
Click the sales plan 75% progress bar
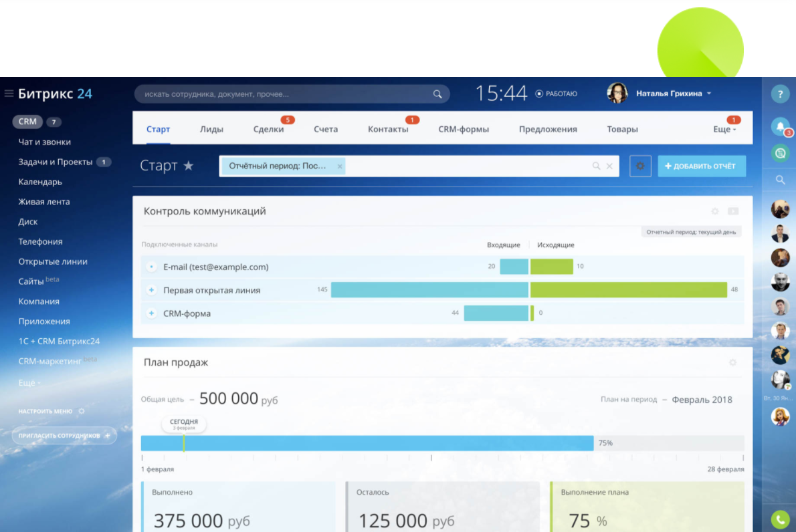point(367,442)
